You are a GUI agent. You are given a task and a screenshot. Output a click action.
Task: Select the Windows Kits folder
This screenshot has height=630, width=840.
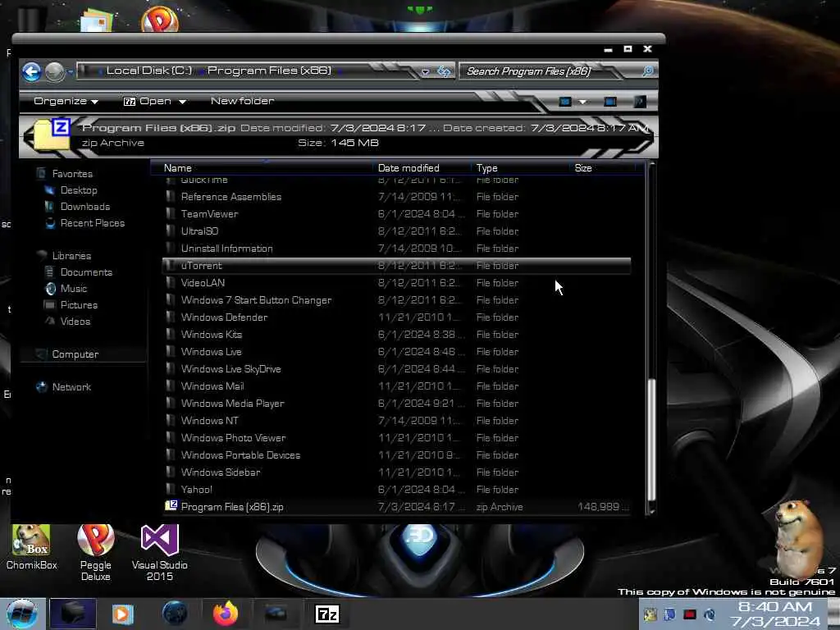coord(396,335)
